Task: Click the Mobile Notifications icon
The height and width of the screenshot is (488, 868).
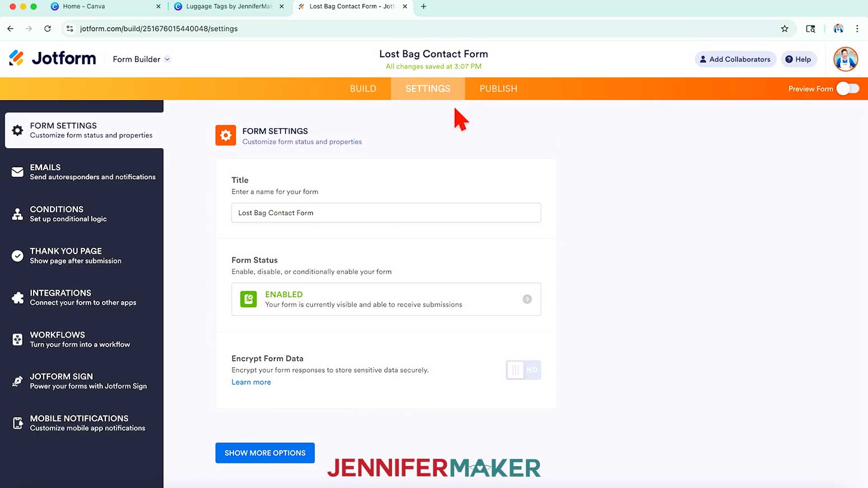Action: (17, 423)
